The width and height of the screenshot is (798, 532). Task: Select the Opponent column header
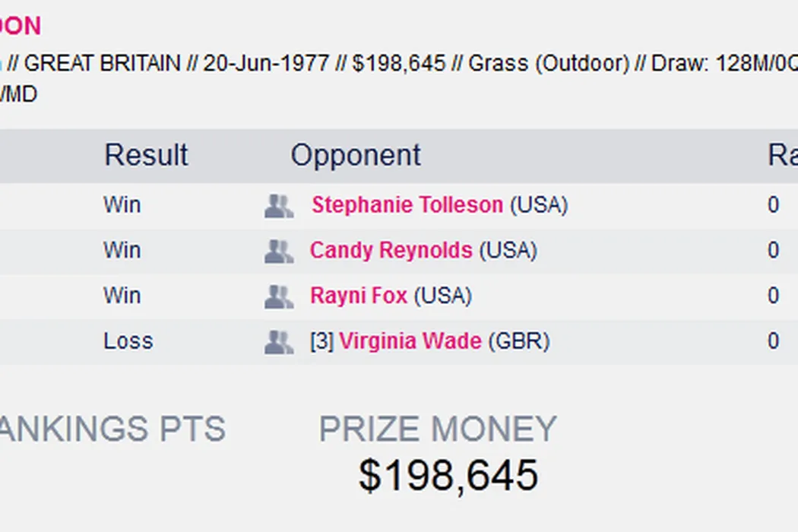coord(355,155)
